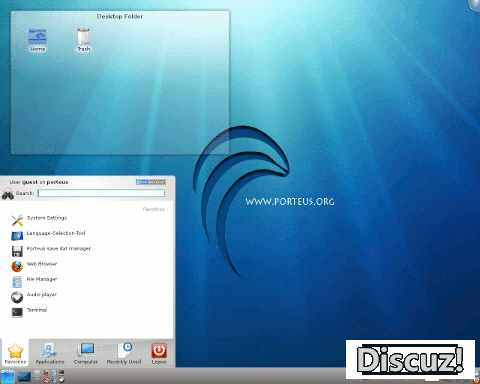
Task: Focus the launcher Search field
Action: pos(101,193)
